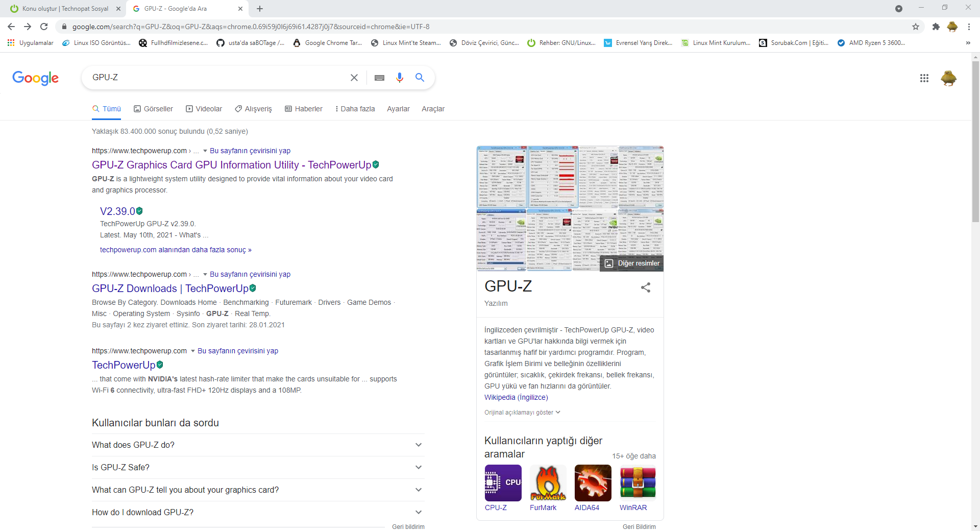Open the Google Chrome Tar bookmark
980x531 pixels.
[x=328, y=43]
